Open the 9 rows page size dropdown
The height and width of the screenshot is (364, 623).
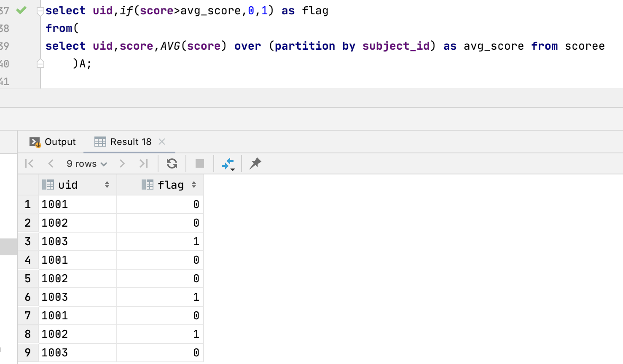coord(86,163)
